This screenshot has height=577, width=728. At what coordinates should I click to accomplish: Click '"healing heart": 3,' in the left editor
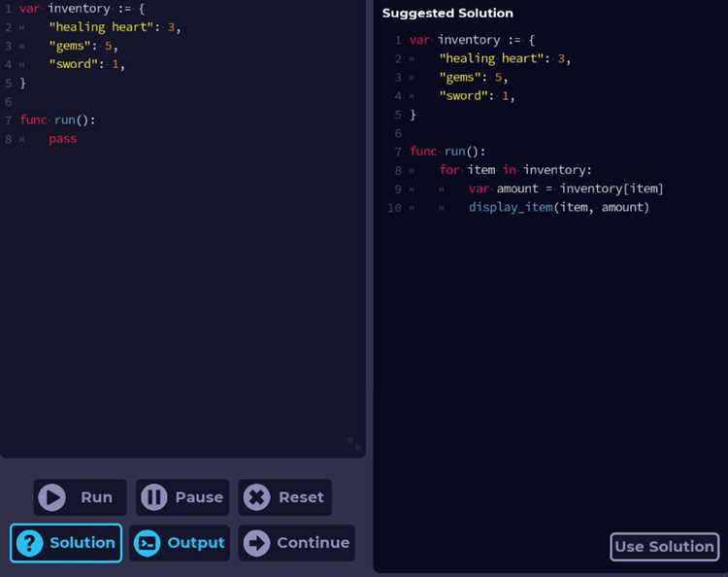pos(115,27)
